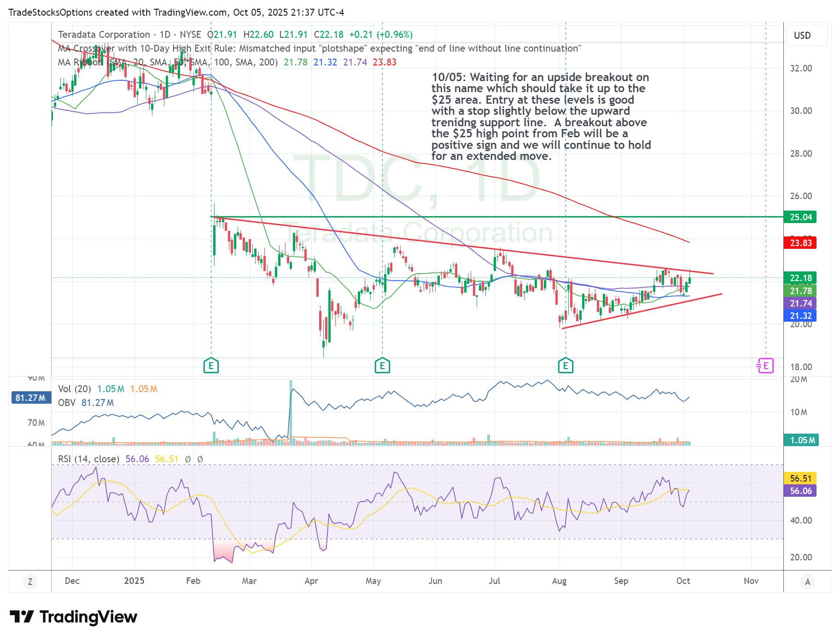The height and width of the screenshot is (641, 840).
Task: Click the 10/05 text annotation note
Action: coord(541,117)
